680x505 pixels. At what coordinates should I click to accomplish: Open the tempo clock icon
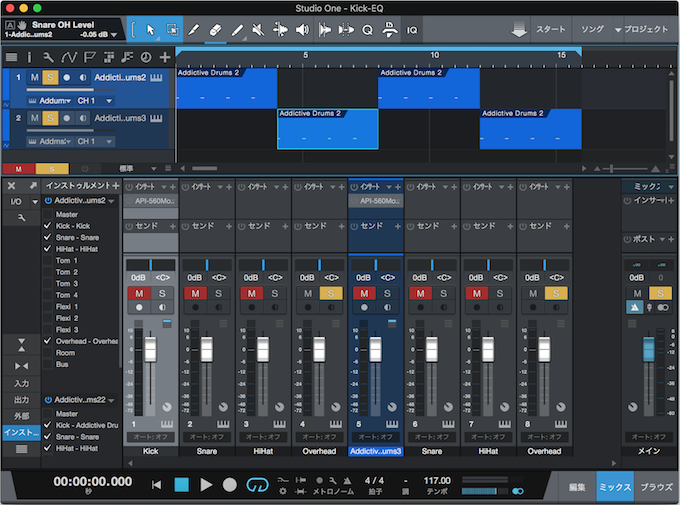[x=146, y=57]
